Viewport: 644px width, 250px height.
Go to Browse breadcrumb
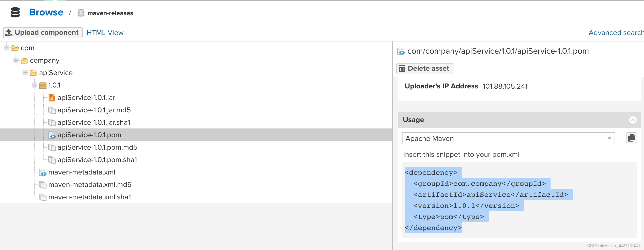(x=46, y=12)
